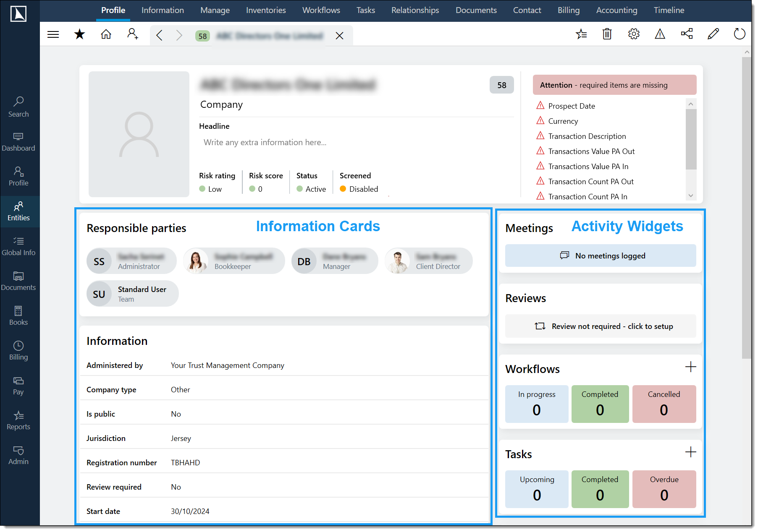Navigate back with left chevron arrow

coord(159,35)
